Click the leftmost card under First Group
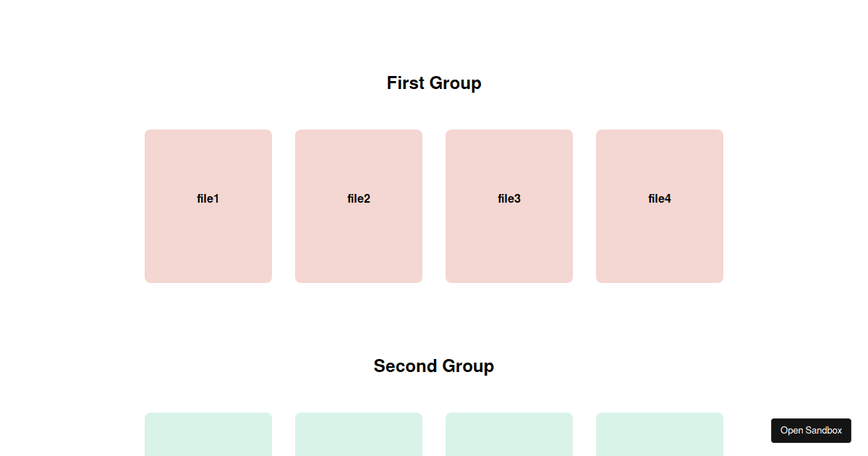 [x=208, y=206]
